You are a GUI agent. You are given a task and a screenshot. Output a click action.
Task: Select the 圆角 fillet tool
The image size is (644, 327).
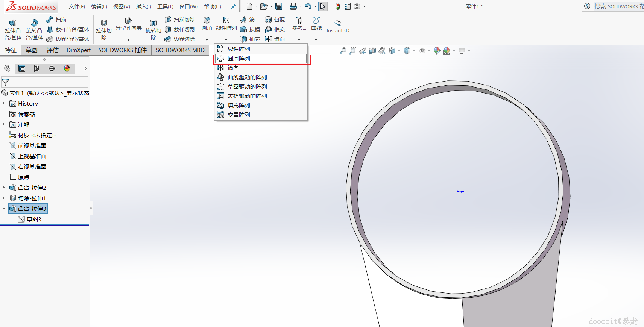point(207,21)
